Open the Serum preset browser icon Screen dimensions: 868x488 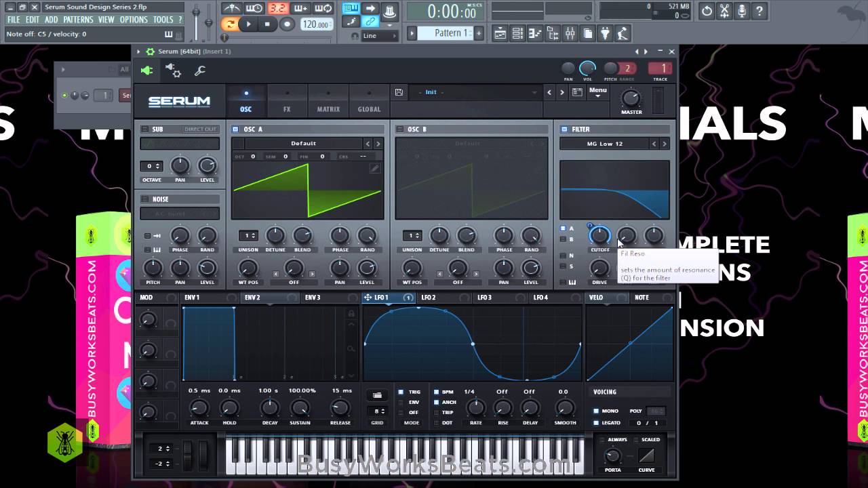tap(577, 92)
